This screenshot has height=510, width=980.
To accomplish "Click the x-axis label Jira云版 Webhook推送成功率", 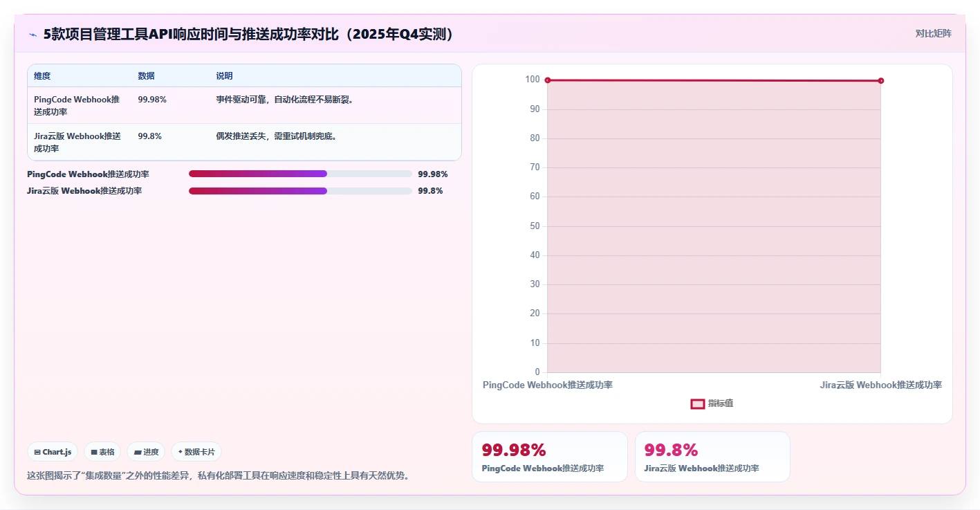I will tap(881, 385).
